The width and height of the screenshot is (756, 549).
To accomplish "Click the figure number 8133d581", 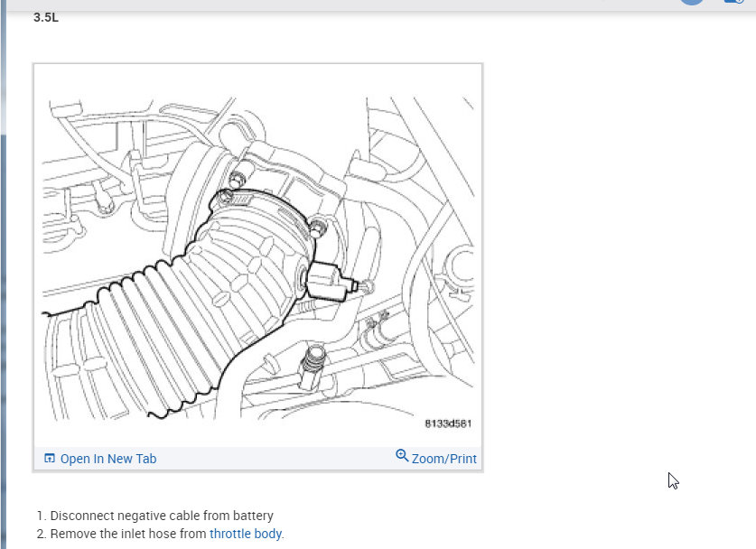I will tap(448, 423).
